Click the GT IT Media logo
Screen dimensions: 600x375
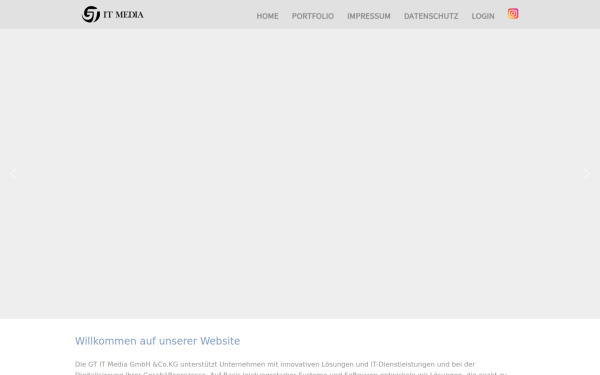[x=112, y=14]
